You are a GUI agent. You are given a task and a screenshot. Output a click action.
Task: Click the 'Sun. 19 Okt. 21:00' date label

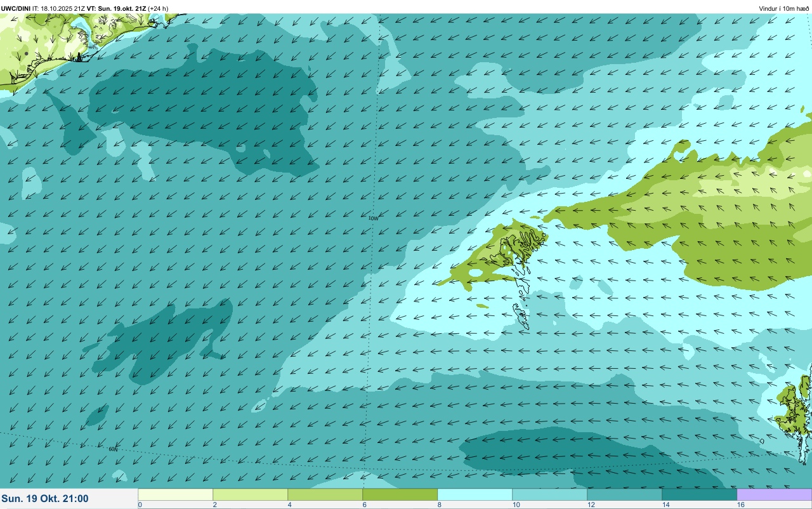[45, 499]
